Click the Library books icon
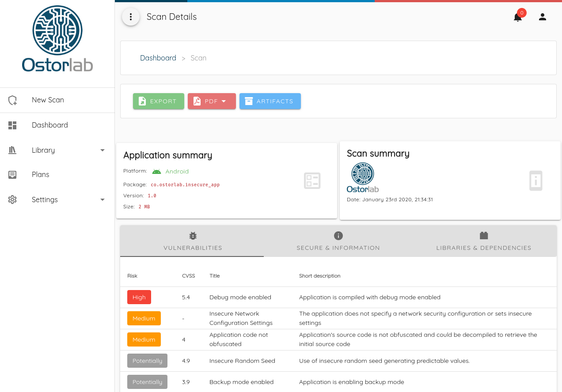The image size is (562, 392). coord(12,150)
